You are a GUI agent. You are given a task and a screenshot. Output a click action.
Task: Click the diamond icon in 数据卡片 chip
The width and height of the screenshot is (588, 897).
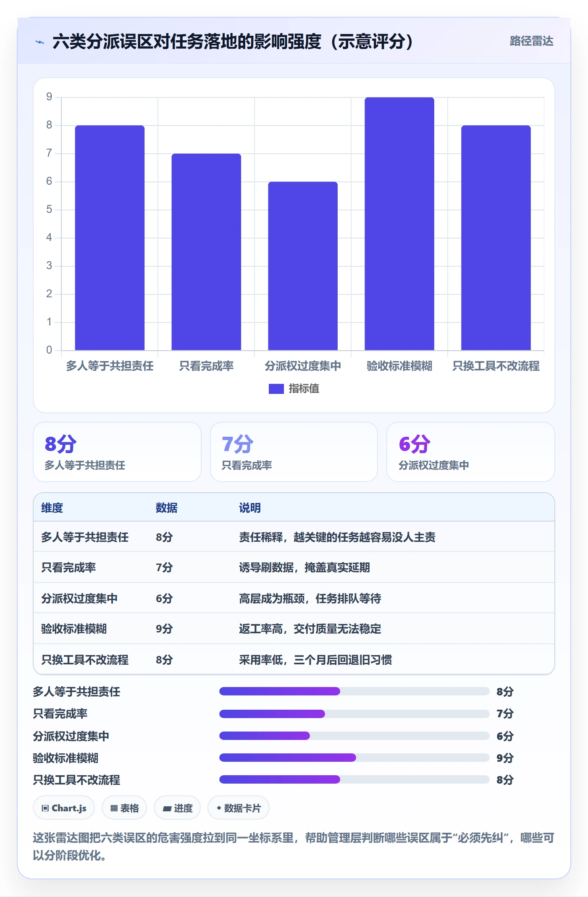click(x=219, y=808)
